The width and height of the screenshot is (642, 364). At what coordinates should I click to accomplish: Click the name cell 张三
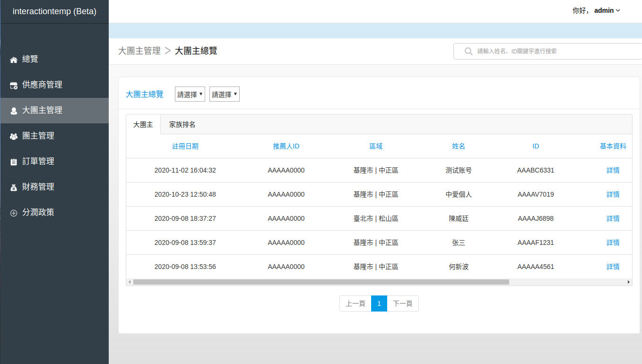point(459,243)
